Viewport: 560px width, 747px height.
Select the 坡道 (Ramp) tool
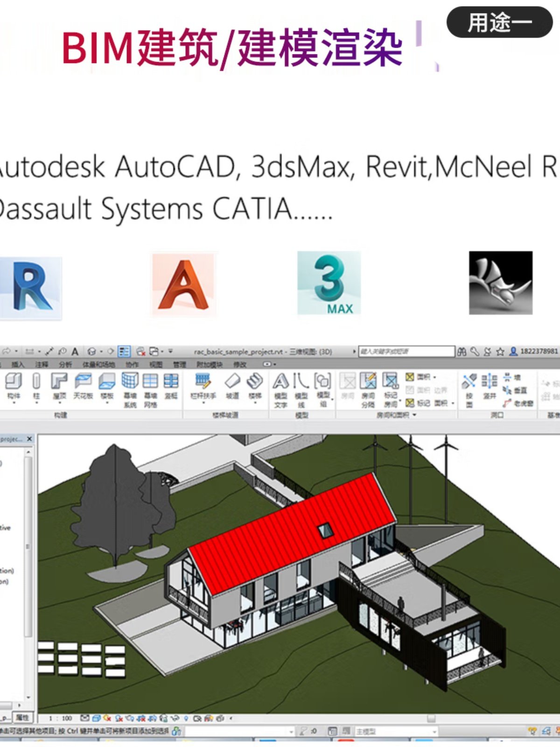pos(232,387)
